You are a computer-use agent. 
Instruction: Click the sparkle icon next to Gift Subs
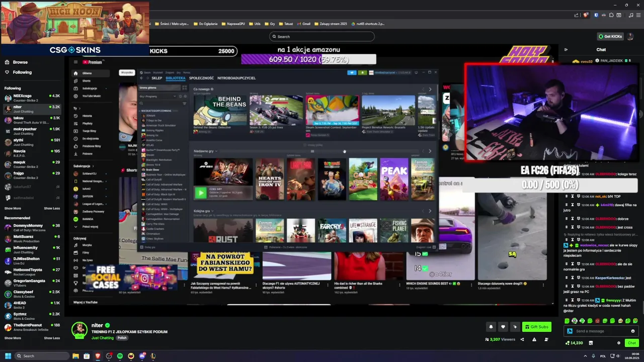click(x=515, y=327)
